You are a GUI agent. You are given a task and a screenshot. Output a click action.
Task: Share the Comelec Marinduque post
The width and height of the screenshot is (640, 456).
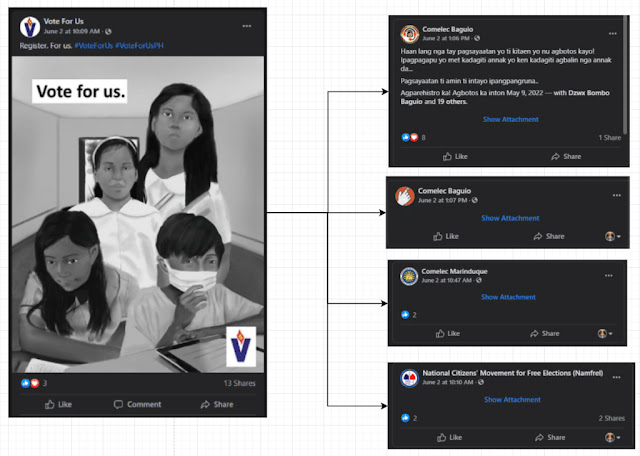[545, 334]
